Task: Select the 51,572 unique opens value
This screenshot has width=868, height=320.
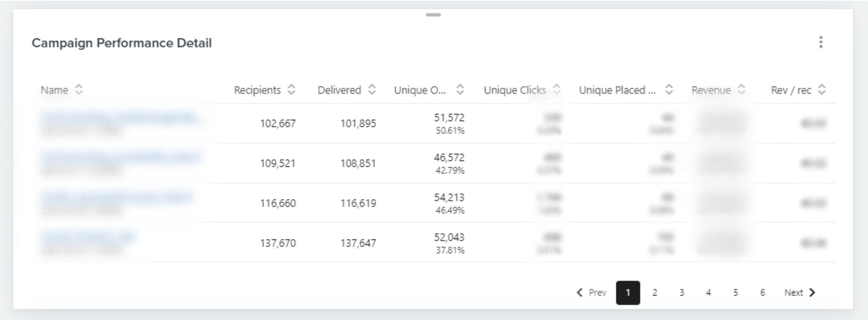Action: (449, 117)
